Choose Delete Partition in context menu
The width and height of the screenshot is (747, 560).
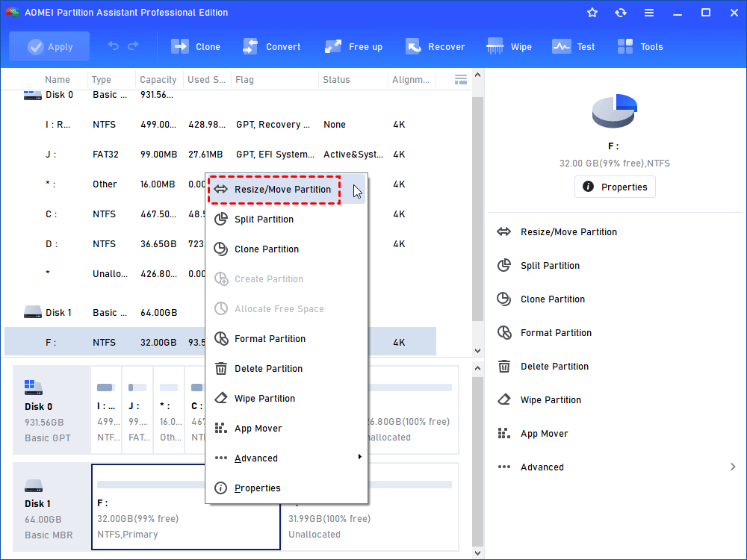[x=286, y=369]
